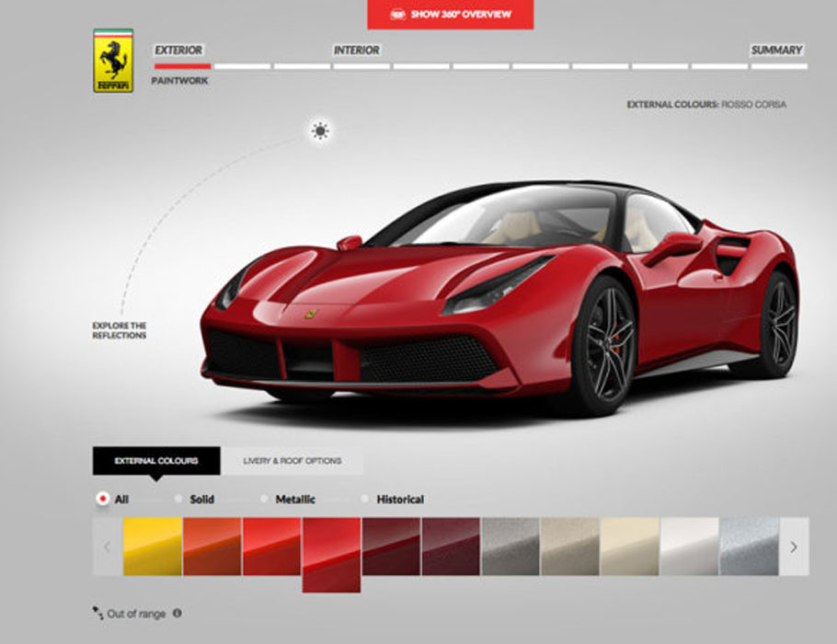Select the Historical colour filter
The height and width of the screenshot is (644, 837).
tap(364, 499)
